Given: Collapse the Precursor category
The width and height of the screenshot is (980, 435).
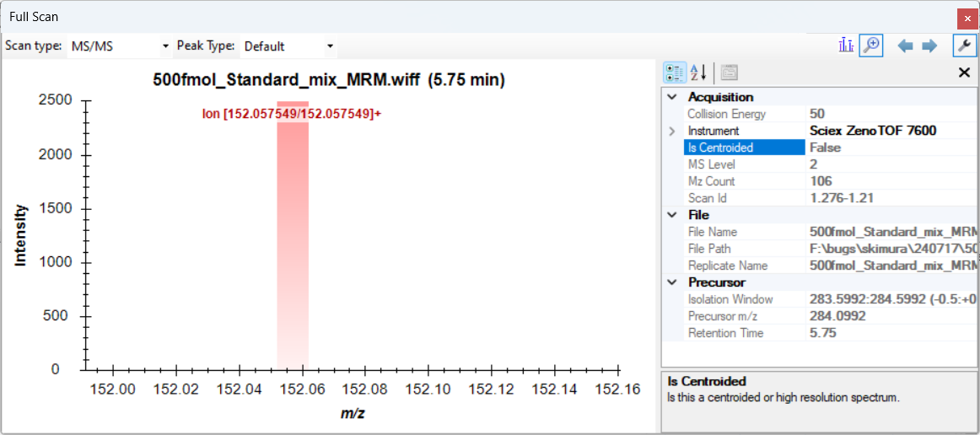Looking at the screenshot, I should (672, 282).
